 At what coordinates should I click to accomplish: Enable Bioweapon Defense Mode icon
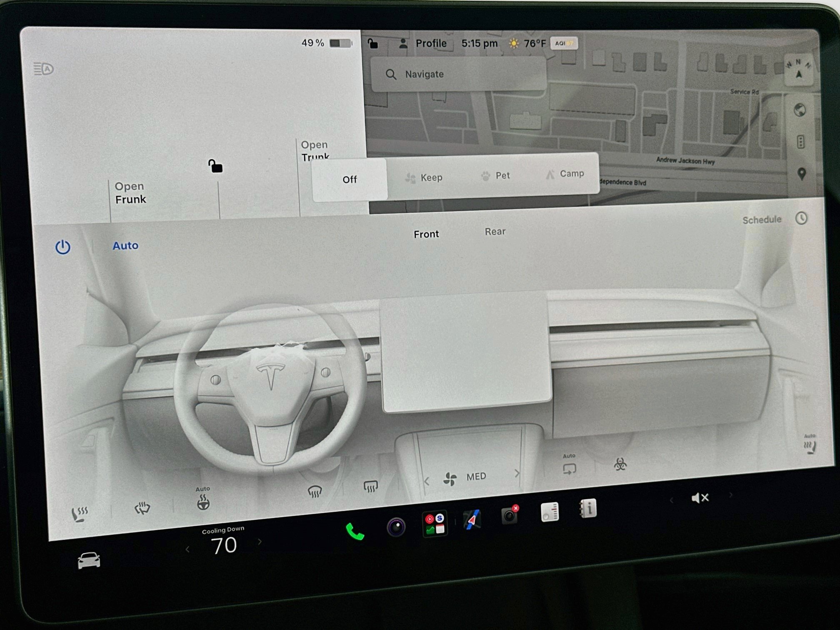pos(620,464)
